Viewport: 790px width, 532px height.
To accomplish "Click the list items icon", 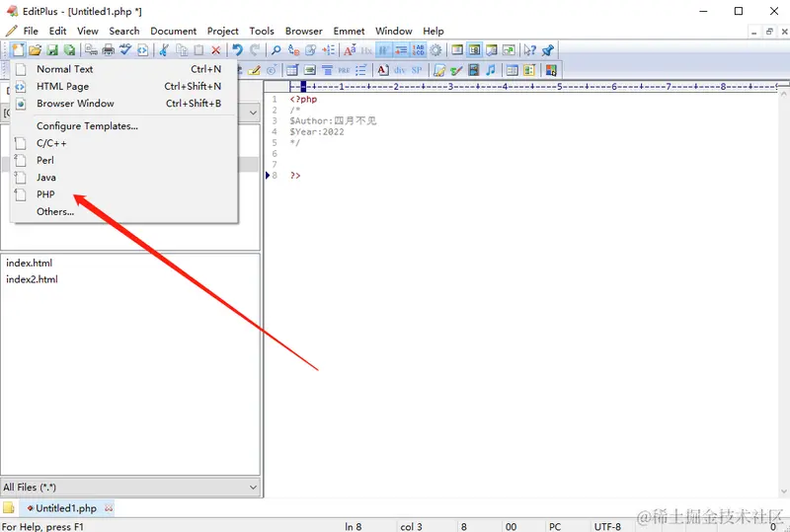I will coord(361,70).
